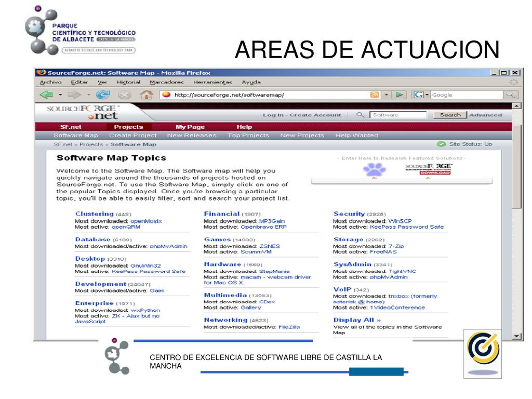The width and height of the screenshot is (532, 399).
Task: Click the Display All » link
Action: (x=357, y=320)
